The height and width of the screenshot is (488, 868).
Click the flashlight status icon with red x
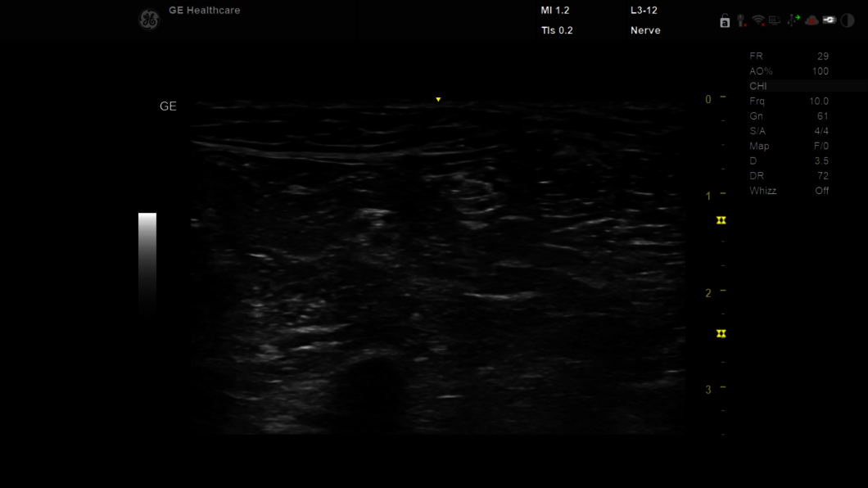coord(741,20)
